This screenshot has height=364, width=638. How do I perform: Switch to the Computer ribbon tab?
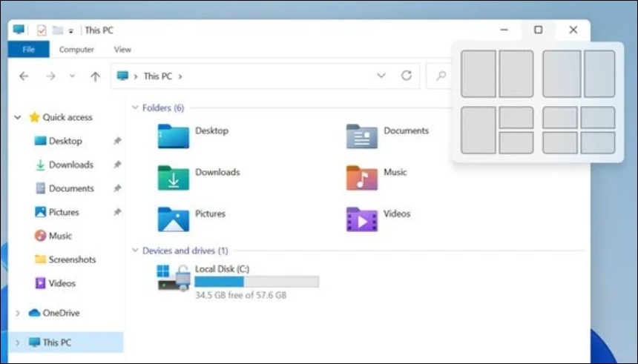pos(76,49)
